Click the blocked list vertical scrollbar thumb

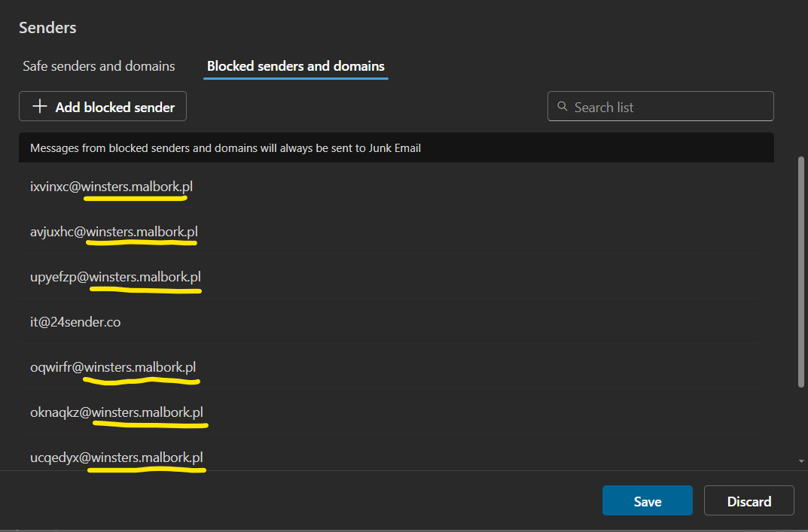[x=801, y=271]
